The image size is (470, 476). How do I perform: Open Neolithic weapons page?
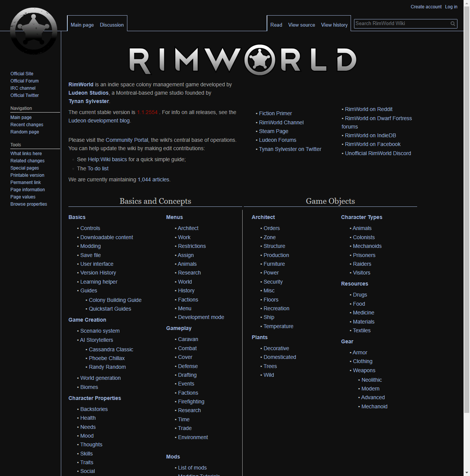[372, 380]
